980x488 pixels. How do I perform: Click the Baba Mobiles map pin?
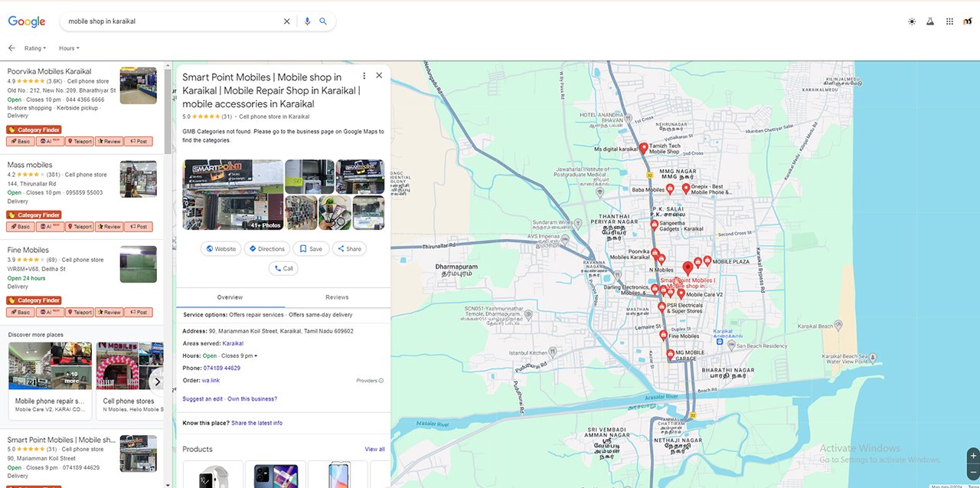(670, 188)
